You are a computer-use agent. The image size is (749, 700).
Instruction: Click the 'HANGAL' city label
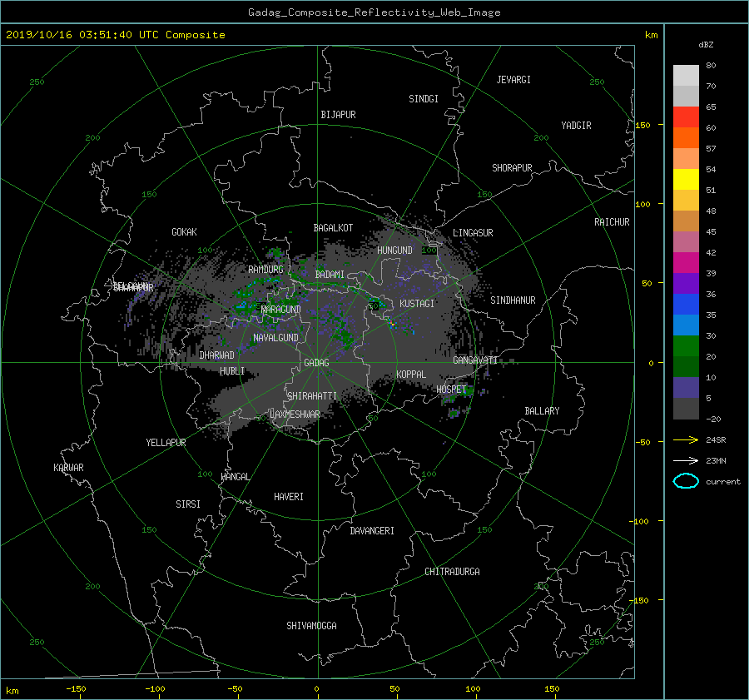coord(235,477)
